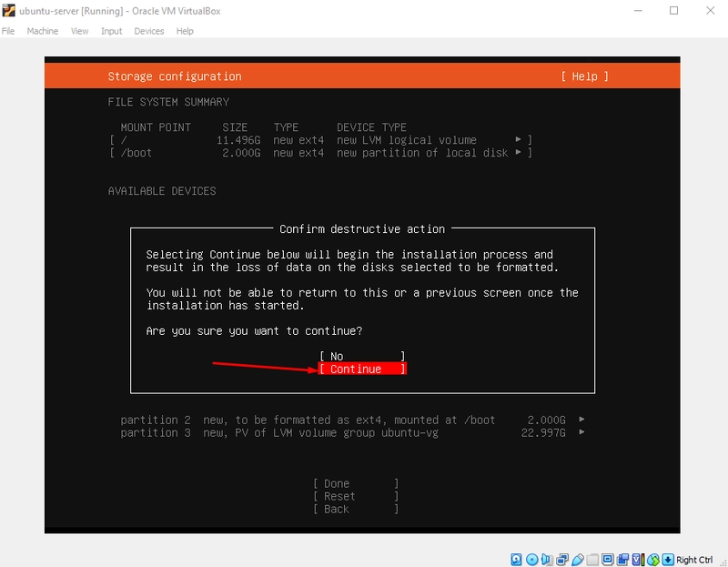This screenshot has height=567, width=728.
Task: Click the 'Confirm destructive action' dialog title
Action: point(362,229)
